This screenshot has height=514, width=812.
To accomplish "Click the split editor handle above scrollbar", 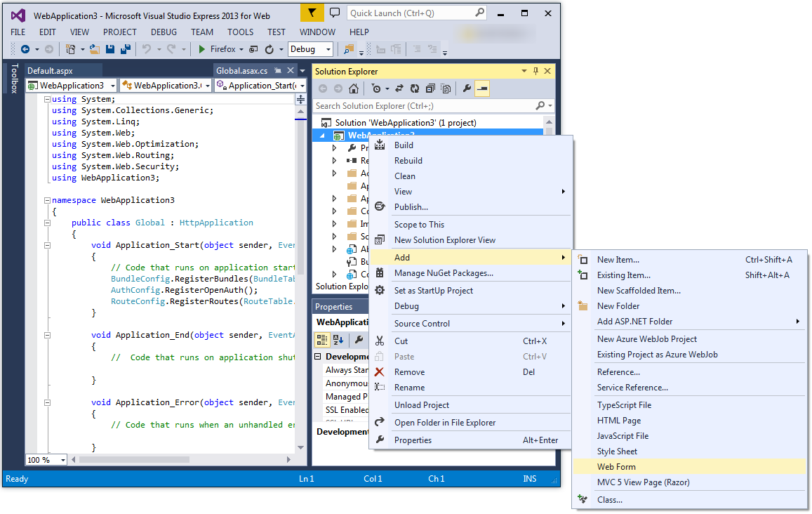I will 300,100.
